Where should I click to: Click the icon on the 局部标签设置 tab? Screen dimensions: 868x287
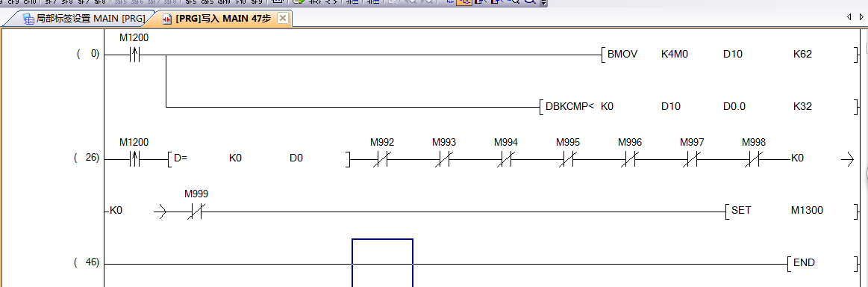(x=28, y=19)
